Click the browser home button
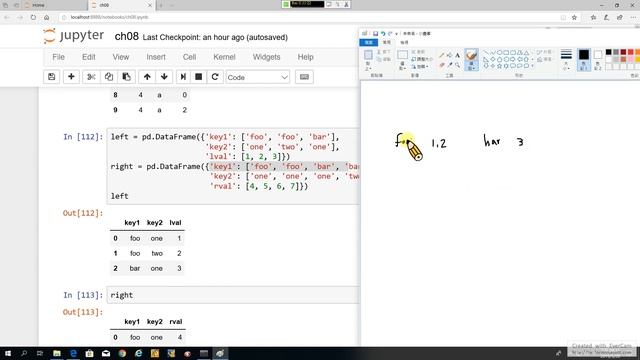The image size is (640, 360). [x=47, y=18]
